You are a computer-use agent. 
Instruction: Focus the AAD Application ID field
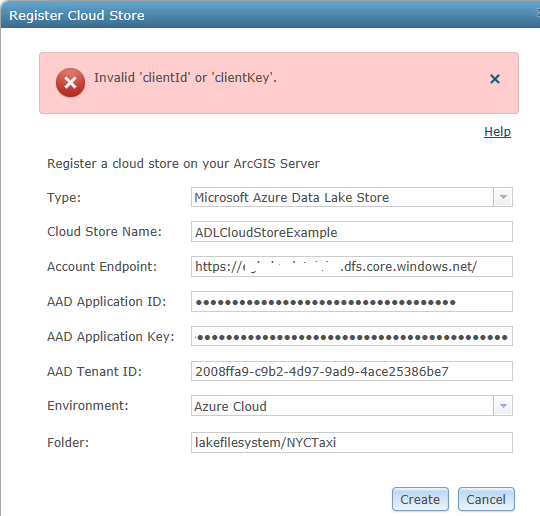(x=352, y=302)
